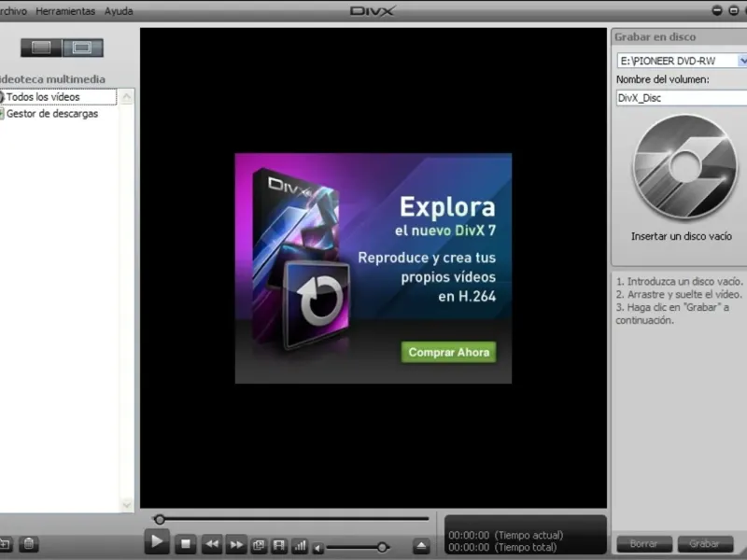747x560 pixels.
Task: Click the film strip icon
Action: pos(278,545)
